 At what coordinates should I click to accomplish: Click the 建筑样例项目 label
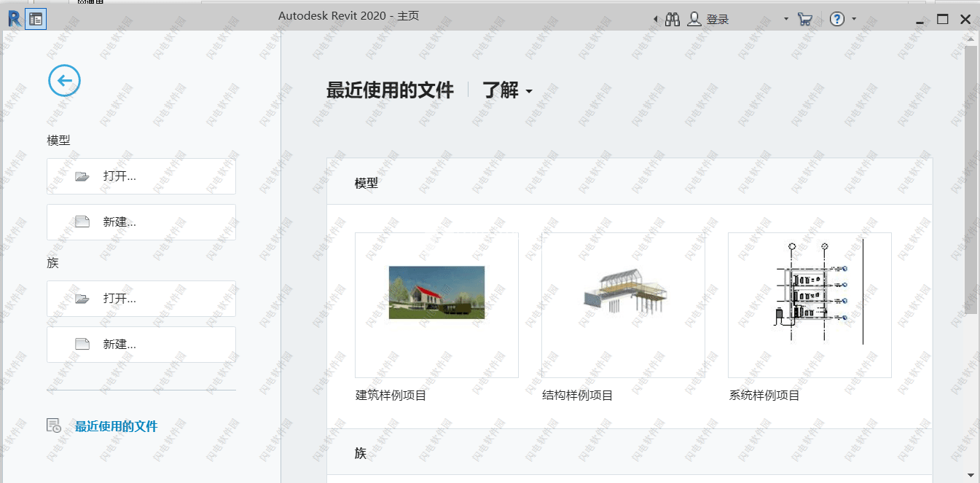[391, 396]
